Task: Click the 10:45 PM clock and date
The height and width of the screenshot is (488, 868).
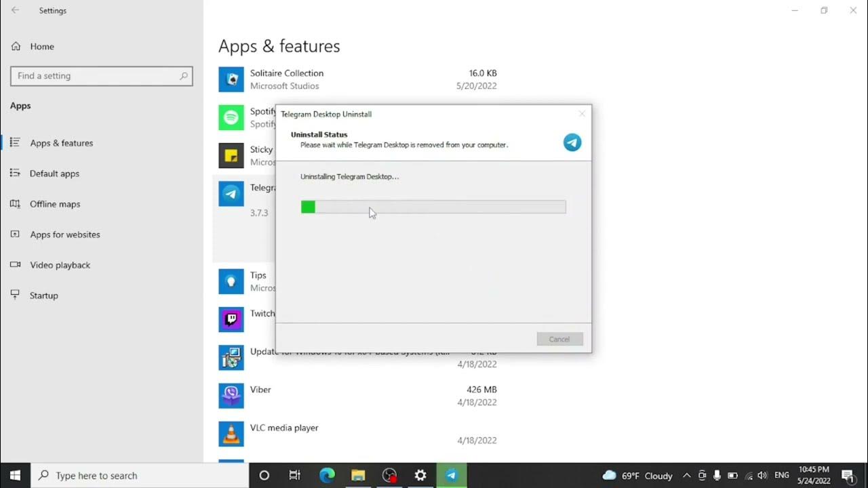Action: (814, 475)
